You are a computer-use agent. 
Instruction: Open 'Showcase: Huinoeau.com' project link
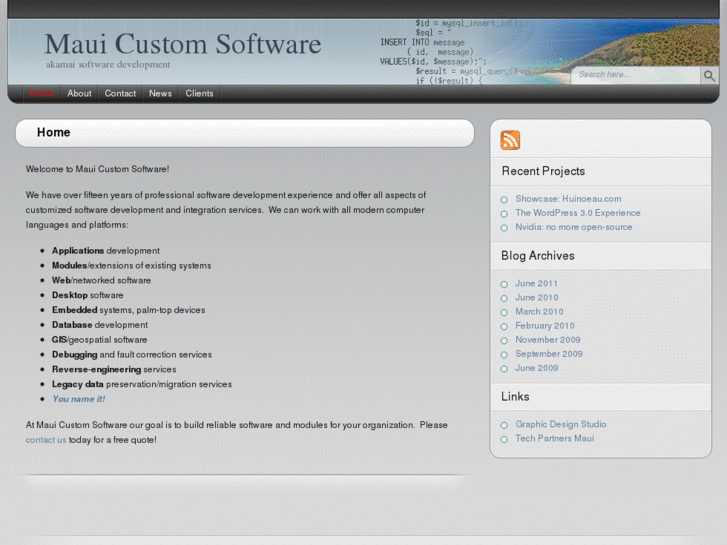coord(568,199)
